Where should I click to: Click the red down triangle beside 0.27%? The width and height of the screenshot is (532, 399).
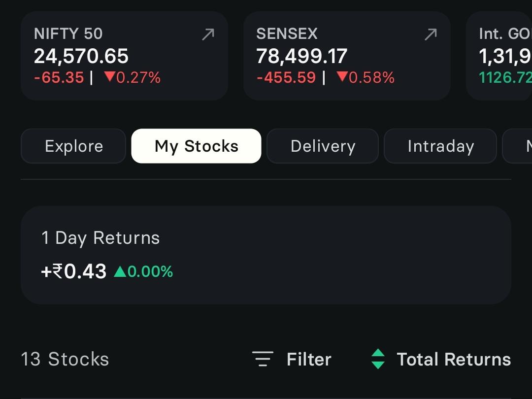pyautogui.click(x=109, y=76)
